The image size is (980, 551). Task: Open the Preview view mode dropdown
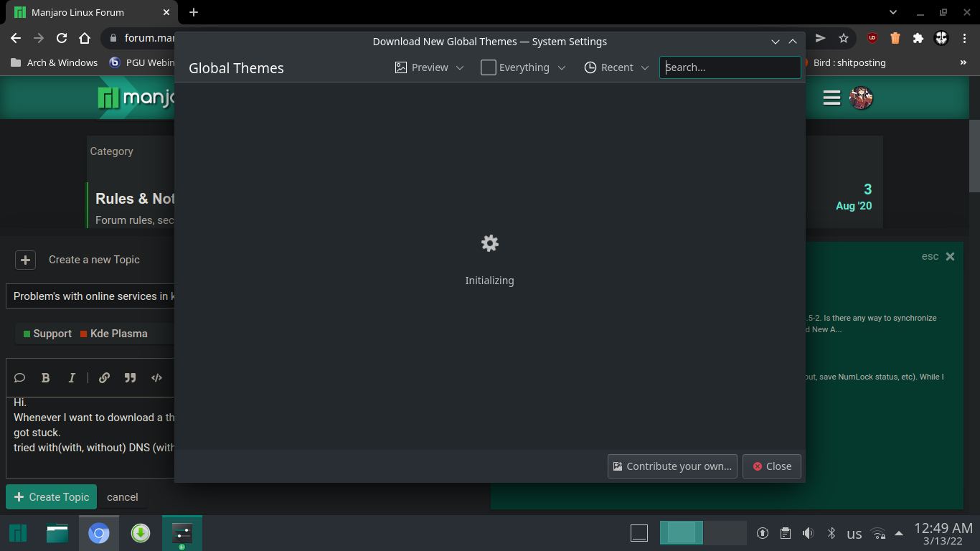coord(429,67)
